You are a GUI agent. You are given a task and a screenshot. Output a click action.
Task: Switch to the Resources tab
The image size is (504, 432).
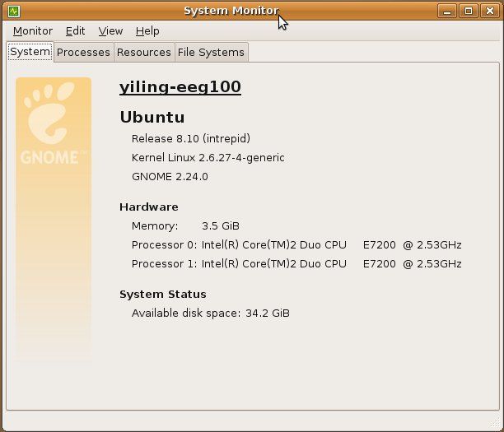click(144, 52)
